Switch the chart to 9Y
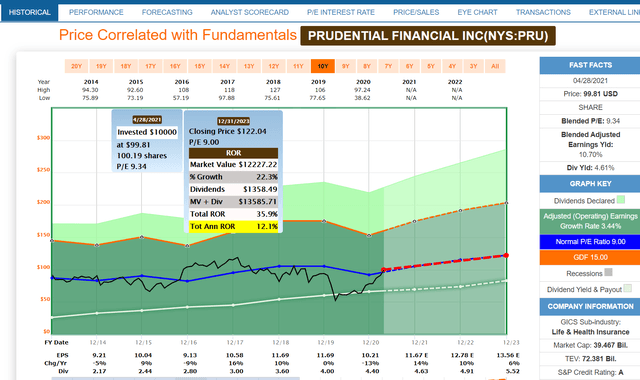 tap(346, 66)
